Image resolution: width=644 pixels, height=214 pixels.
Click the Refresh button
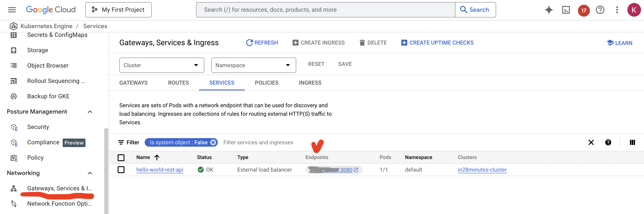pyautogui.click(x=262, y=43)
